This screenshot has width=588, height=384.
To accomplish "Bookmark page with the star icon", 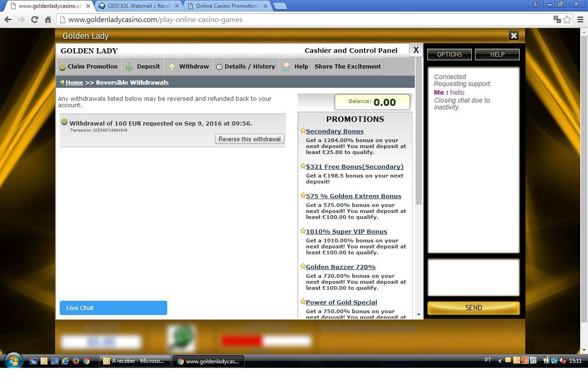I will 567,19.
